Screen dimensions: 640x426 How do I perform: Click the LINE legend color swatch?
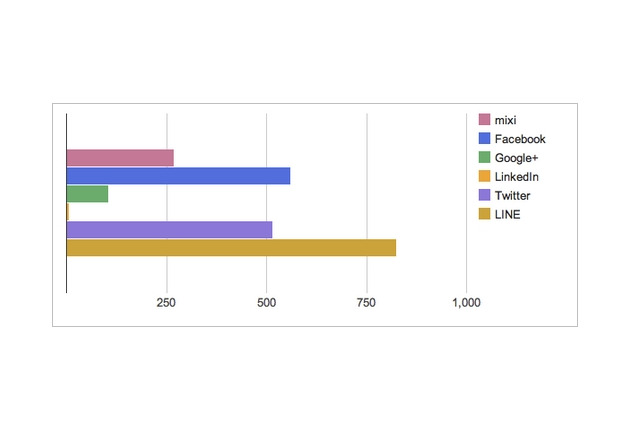(x=484, y=214)
